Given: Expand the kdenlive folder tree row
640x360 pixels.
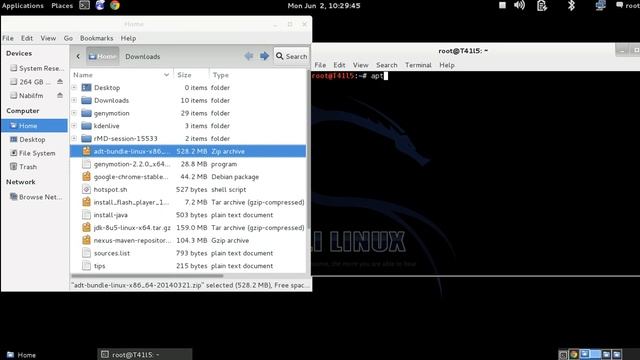Looking at the screenshot, I should coord(74,126).
